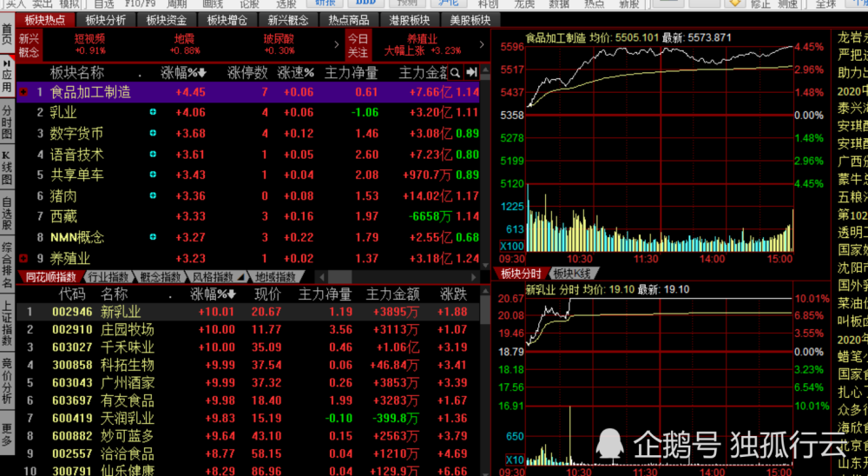Image resolution: width=868 pixels, height=476 pixels.
Task: Click the 分时图 sidebar button
Action: coord(7,122)
